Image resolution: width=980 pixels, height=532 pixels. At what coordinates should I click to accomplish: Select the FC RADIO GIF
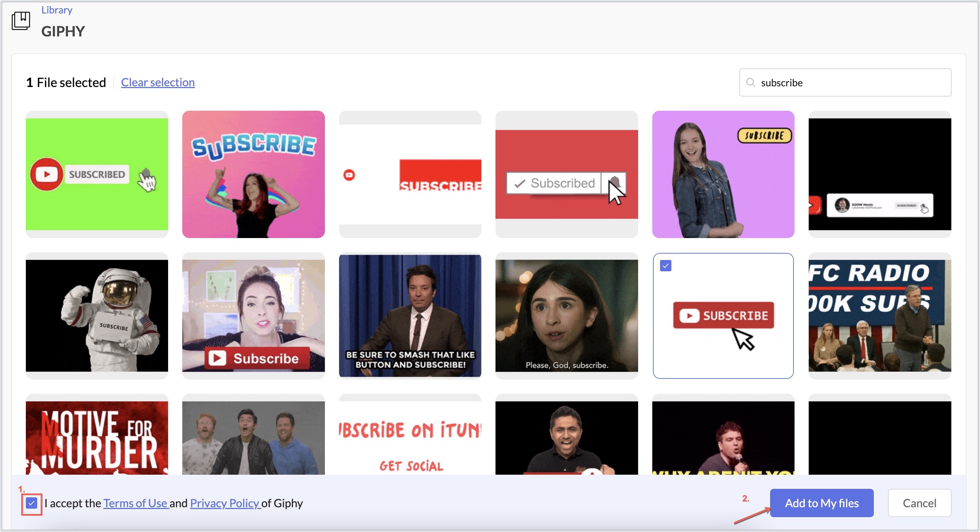880,316
